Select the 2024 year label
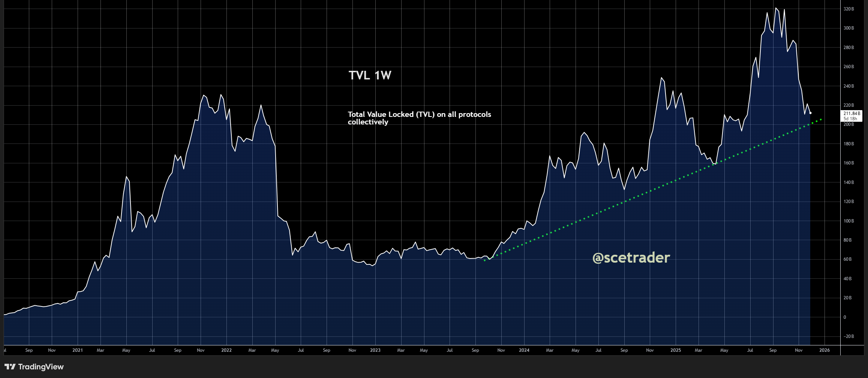This screenshot has width=868, height=378. coord(524,350)
